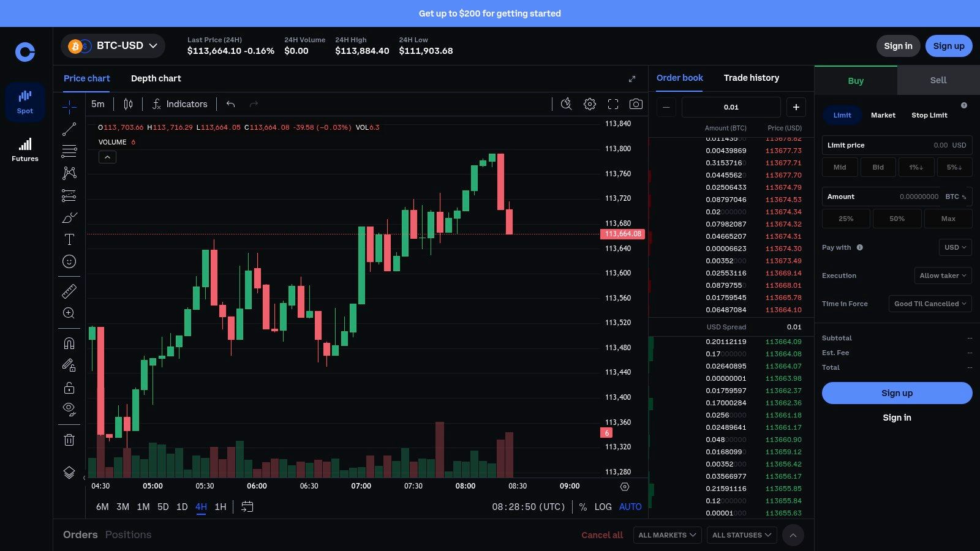Open the Futures sidebar icon

25,150
